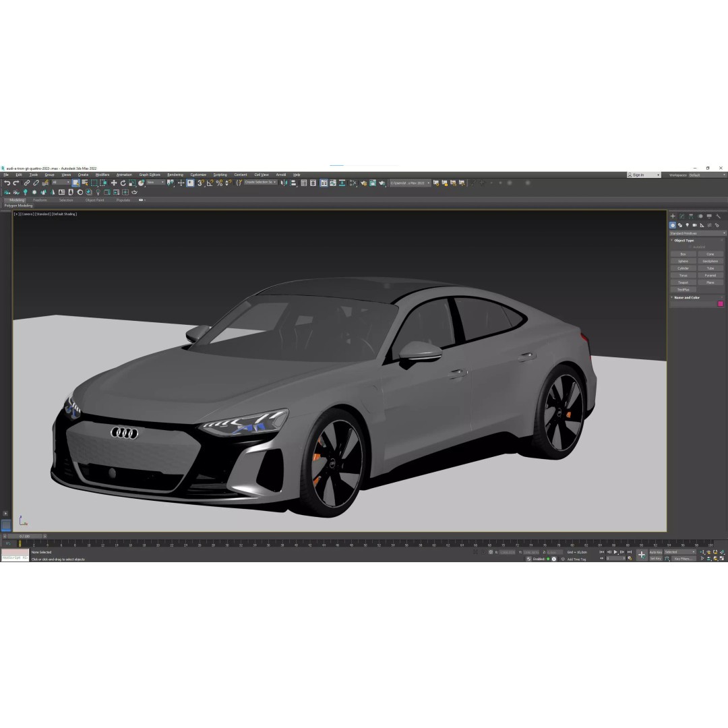
Task: Enable Auto Key animation mode
Action: pos(656,552)
